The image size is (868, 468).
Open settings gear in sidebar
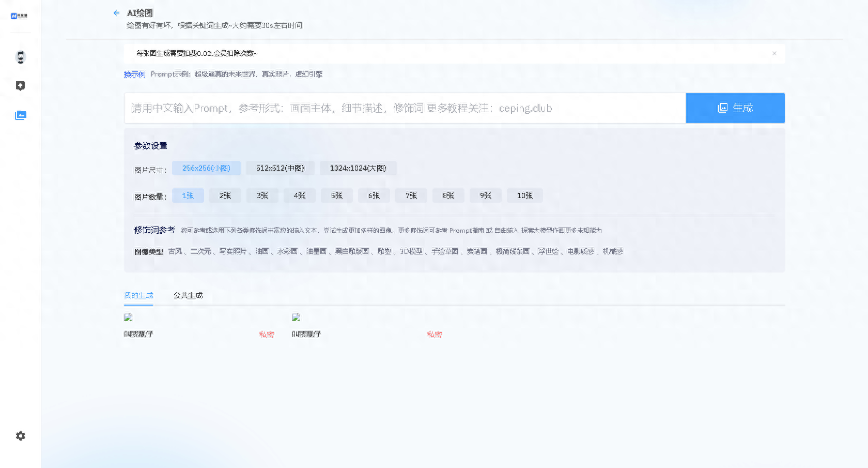pos(21,436)
